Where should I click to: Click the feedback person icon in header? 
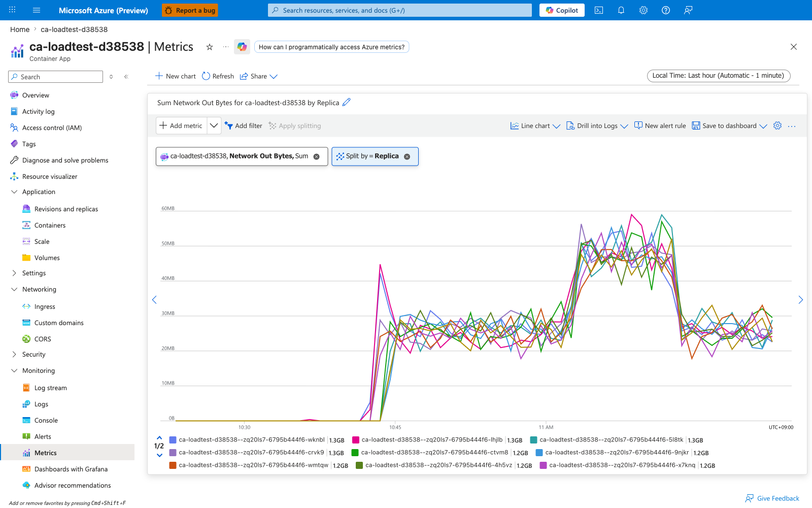coord(688,10)
